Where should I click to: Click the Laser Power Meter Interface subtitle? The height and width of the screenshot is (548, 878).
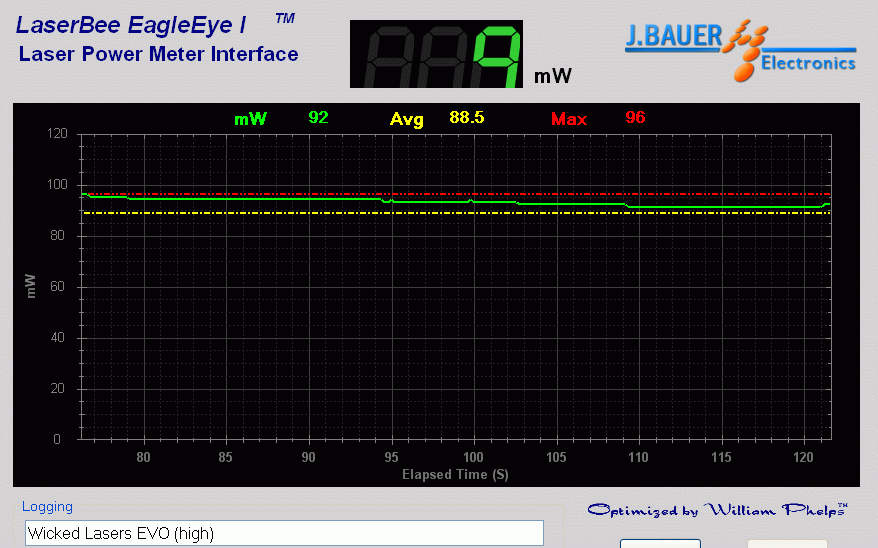158,54
